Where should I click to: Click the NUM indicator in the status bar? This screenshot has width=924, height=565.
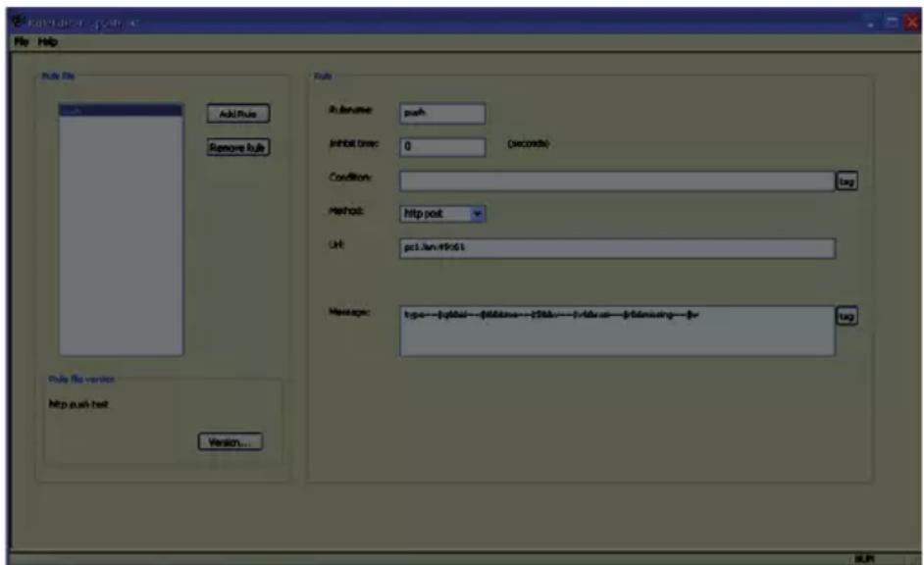point(864,558)
